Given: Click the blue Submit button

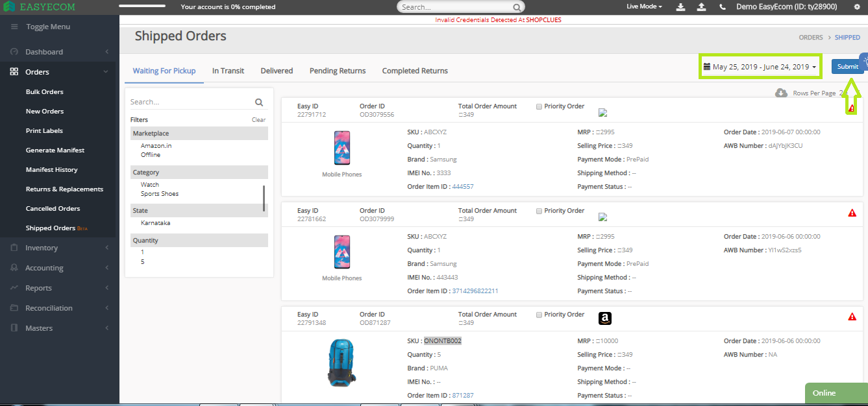Looking at the screenshot, I should [847, 67].
